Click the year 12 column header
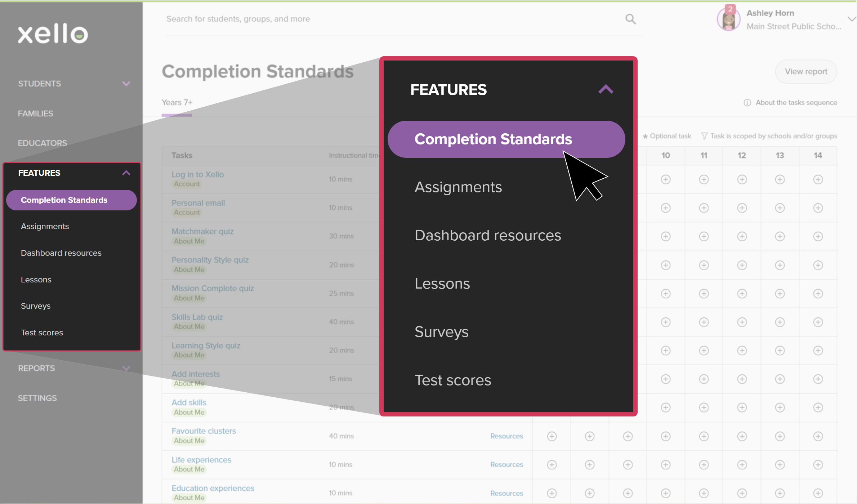Viewport: 857px width, 504px height. [742, 155]
